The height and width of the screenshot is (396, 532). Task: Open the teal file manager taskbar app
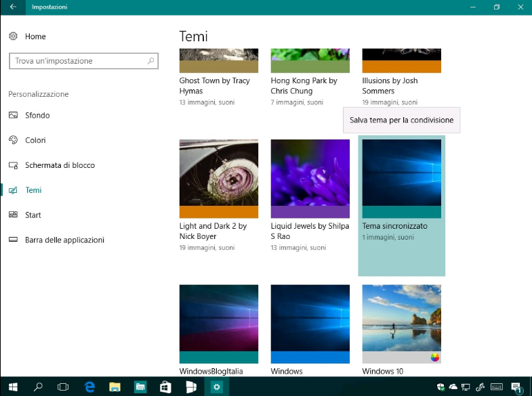point(140,387)
